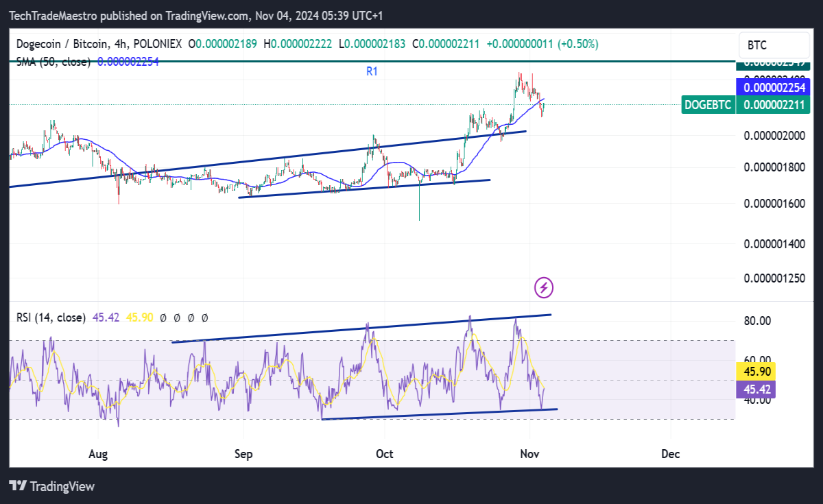Click the RSI purple 45.42 axis label
The height and width of the screenshot is (504, 823).
pos(754,389)
